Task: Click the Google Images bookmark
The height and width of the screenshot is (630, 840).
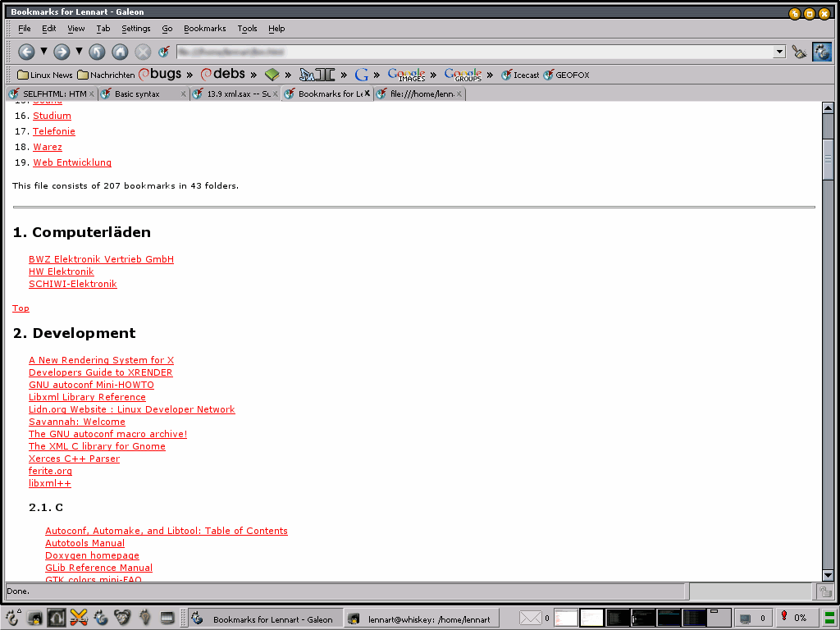Action: point(407,75)
